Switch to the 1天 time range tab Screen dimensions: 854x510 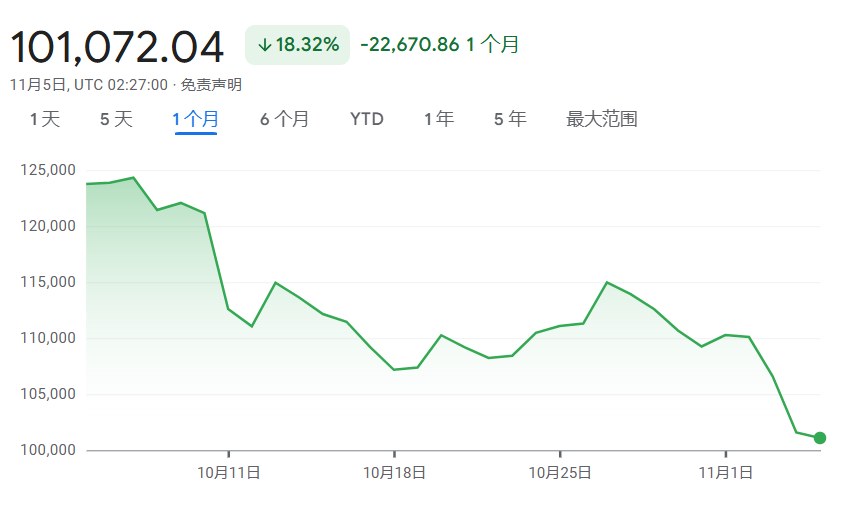(x=45, y=120)
